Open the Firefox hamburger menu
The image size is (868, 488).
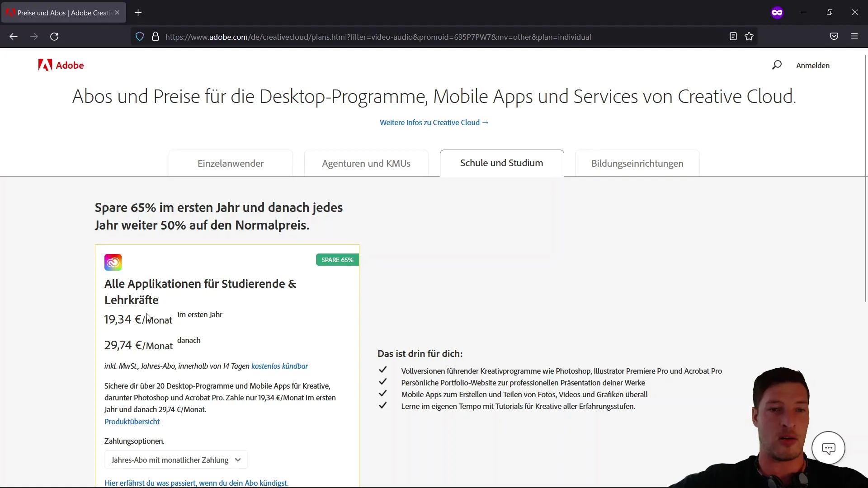click(x=854, y=37)
